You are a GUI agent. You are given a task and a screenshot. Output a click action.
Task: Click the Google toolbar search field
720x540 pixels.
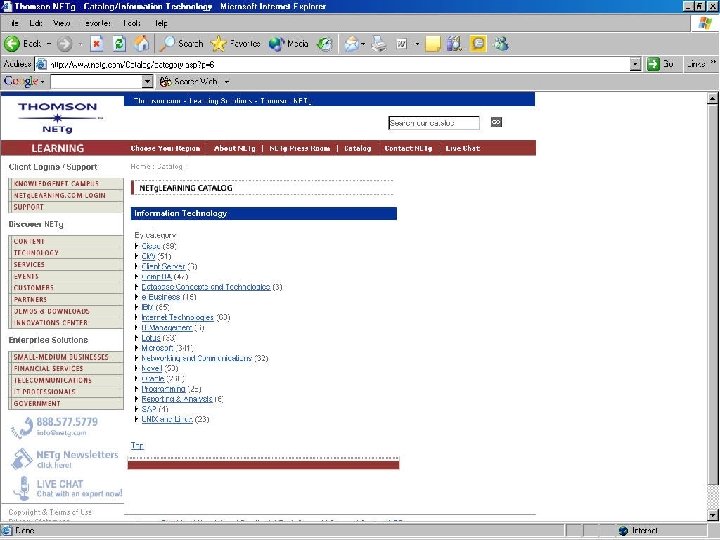click(x=96, y=82)
